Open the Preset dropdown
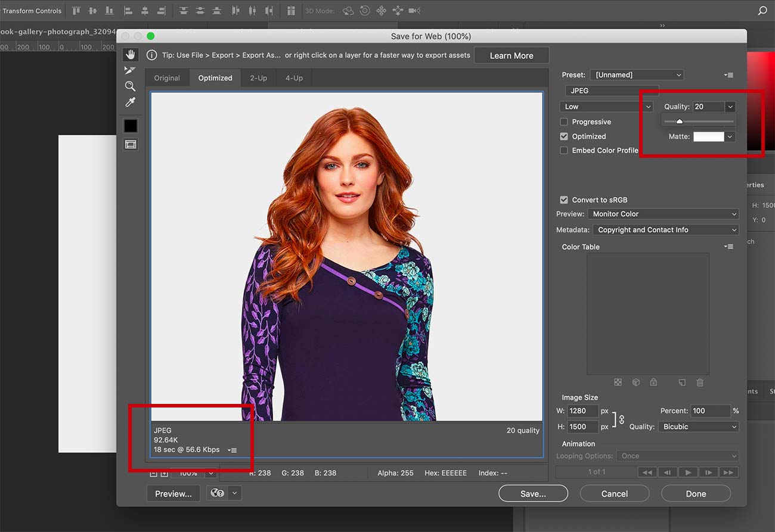Image resolution: width=775 pixels, height=532 pixels. (x=637, y=75)
